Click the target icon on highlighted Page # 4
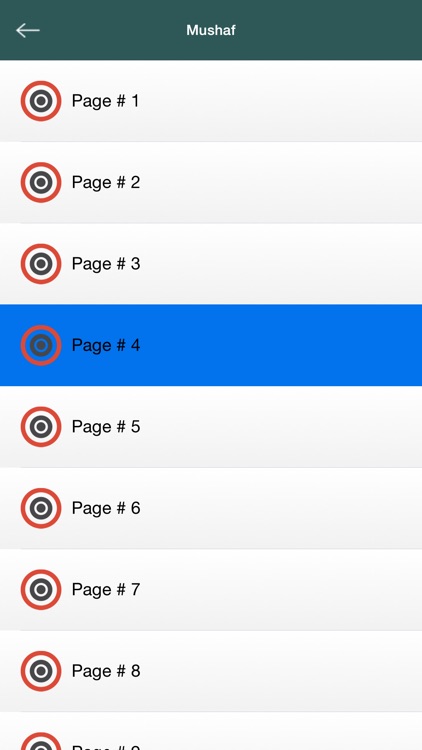The width and height of the screenshot is (422, 750). click(41, 345)
